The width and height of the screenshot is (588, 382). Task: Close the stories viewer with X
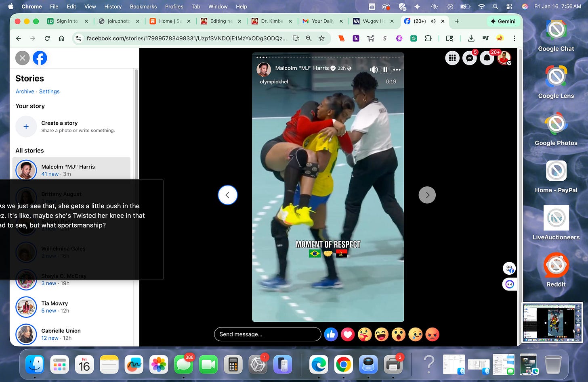[23, 58]
